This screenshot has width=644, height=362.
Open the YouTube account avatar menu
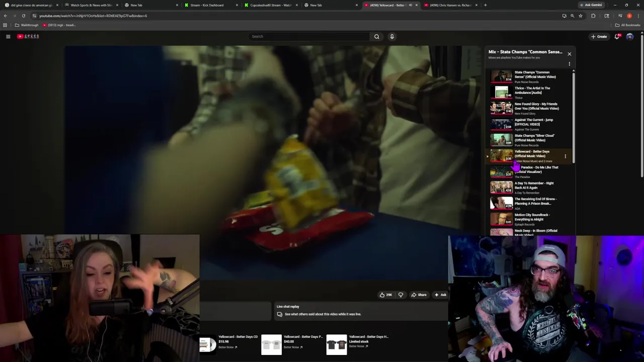(x=630, y=36)
